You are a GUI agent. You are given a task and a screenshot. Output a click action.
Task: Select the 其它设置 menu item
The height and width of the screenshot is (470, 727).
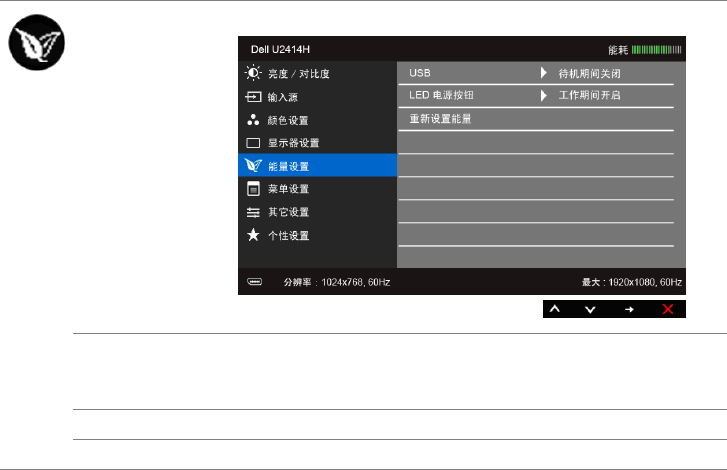pyautogui.click(x=318, y=212)
